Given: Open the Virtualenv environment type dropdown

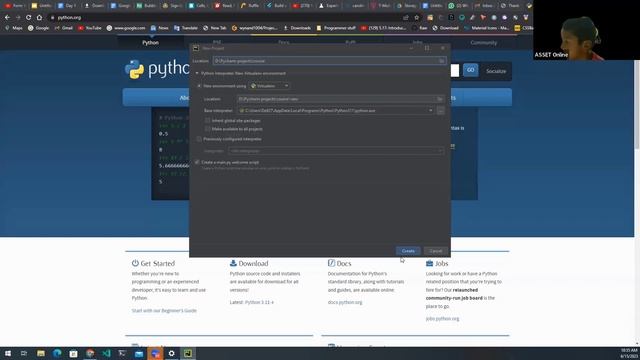Looking at the screenshot, I should pos(269,86).
